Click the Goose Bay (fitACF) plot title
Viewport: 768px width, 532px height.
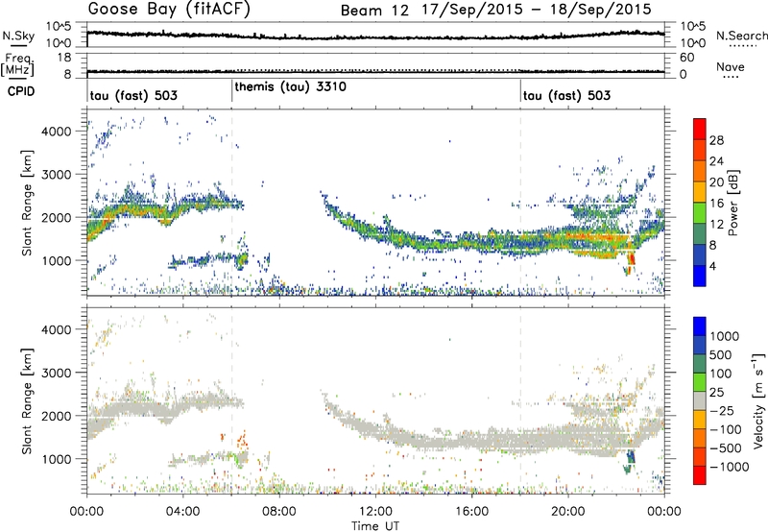pos(169,10)
